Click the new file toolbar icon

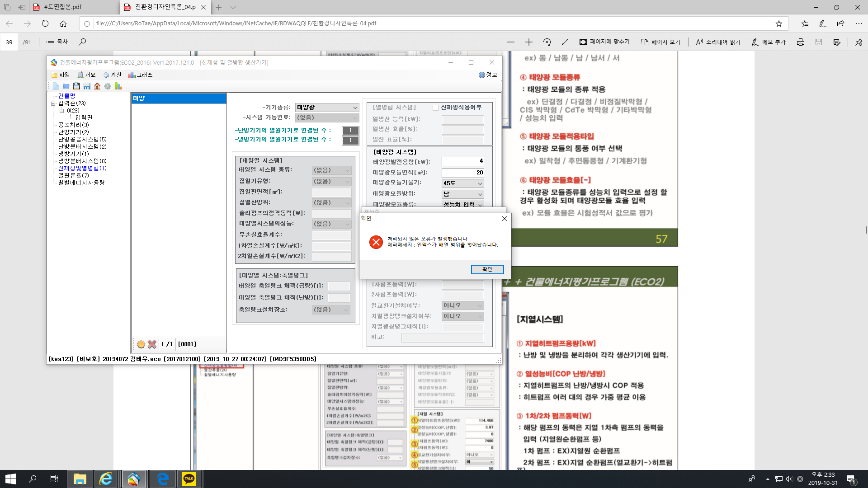56,86
